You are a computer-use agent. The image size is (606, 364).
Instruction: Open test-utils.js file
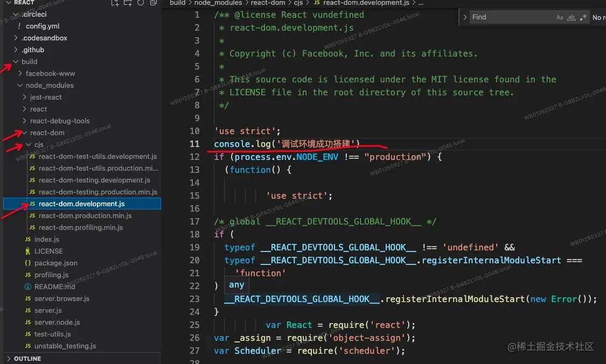tap(53, 334)
